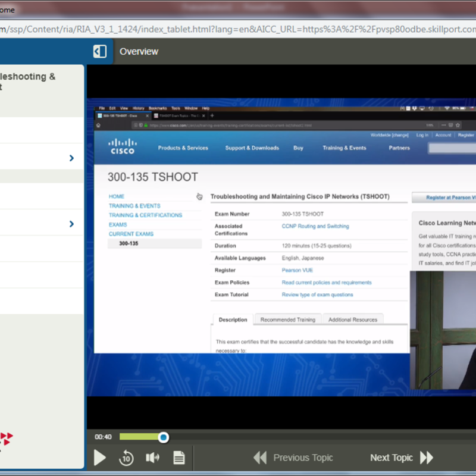Click the Pearson VUE register link
The image size is (476, 476).
[297, 270]
